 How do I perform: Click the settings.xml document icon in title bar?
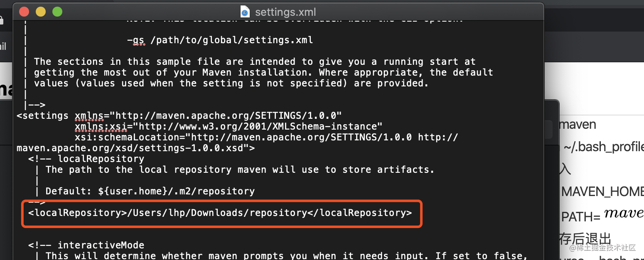(x=245, y=12)
